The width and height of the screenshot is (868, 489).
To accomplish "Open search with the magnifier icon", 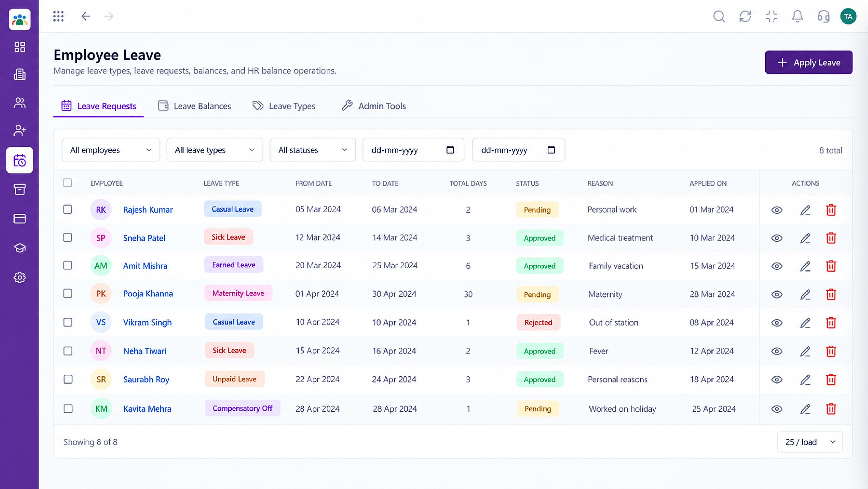I will point(719,16).
